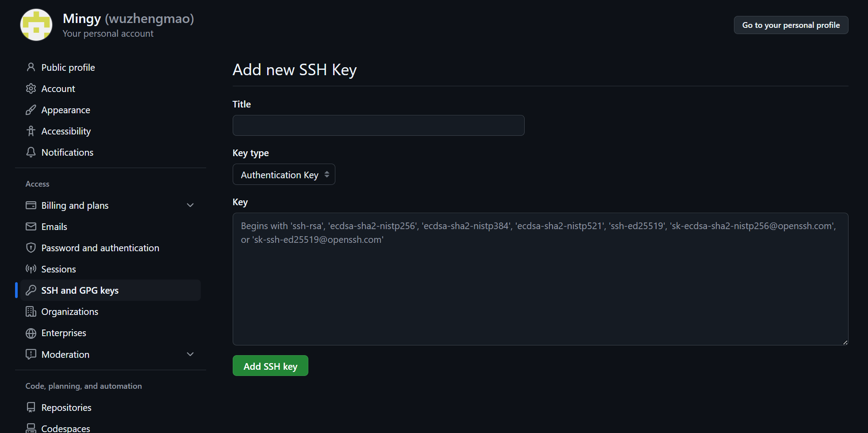Screen dimensions: 868x433
Task: Click the Notifications bell icon
Action: point(31,152)
